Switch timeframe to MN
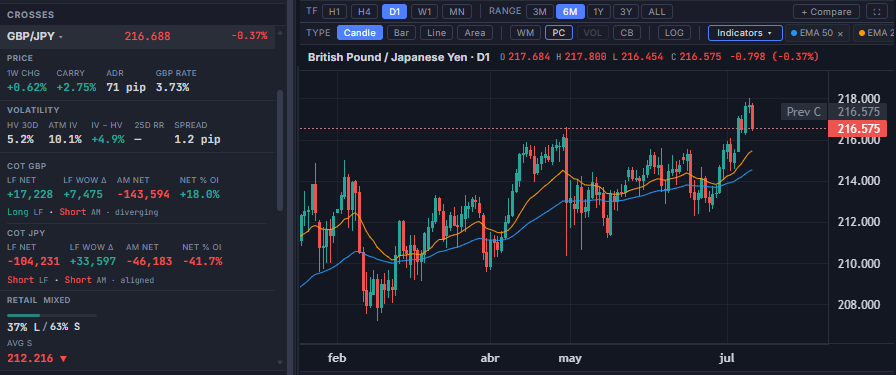The image size is (896, 375). (457, 11)
